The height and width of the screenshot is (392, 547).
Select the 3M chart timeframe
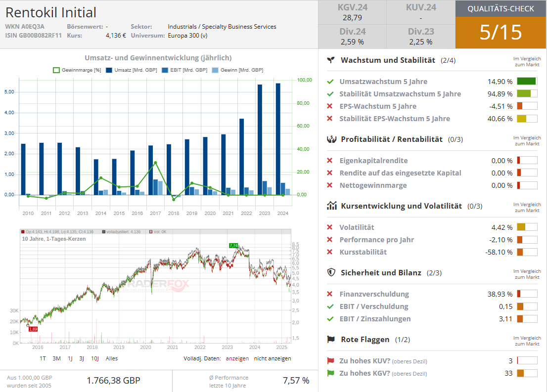56,358
